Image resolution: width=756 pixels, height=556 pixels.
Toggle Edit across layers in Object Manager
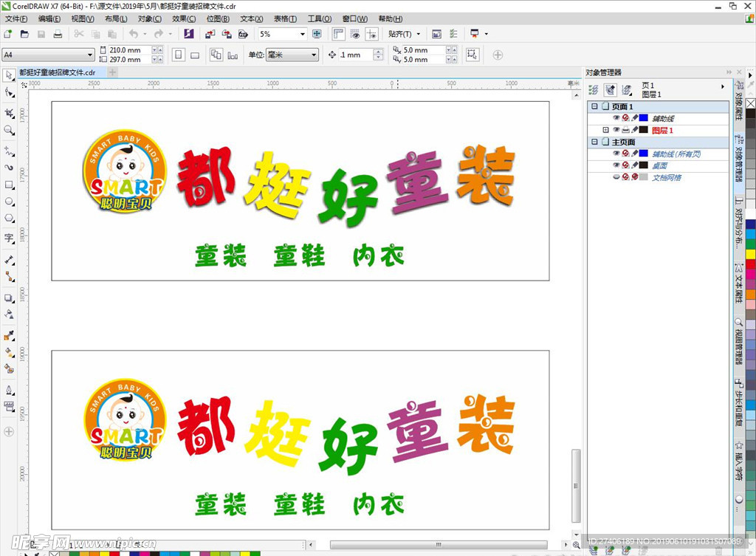pos(611,89)
